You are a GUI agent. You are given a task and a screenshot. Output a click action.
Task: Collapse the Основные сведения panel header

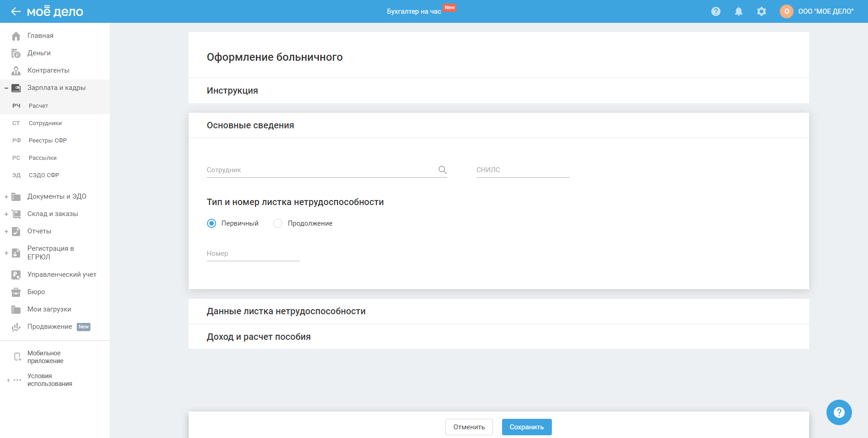point(498,125)
